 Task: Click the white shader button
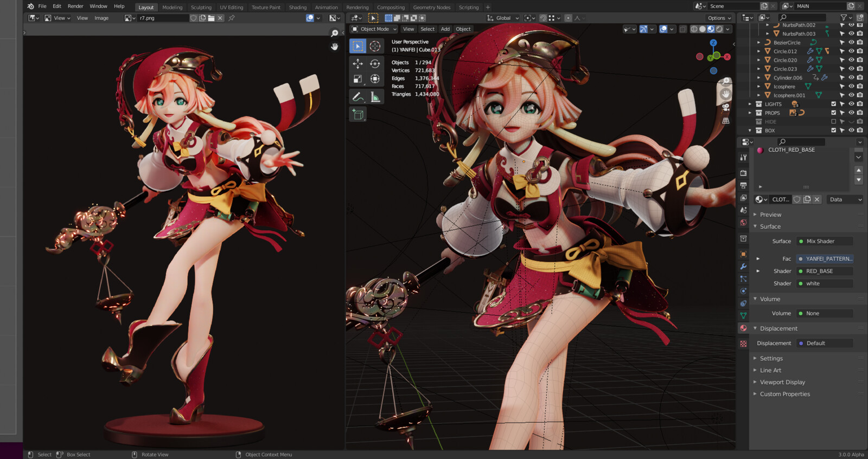[x=825, y=283]
